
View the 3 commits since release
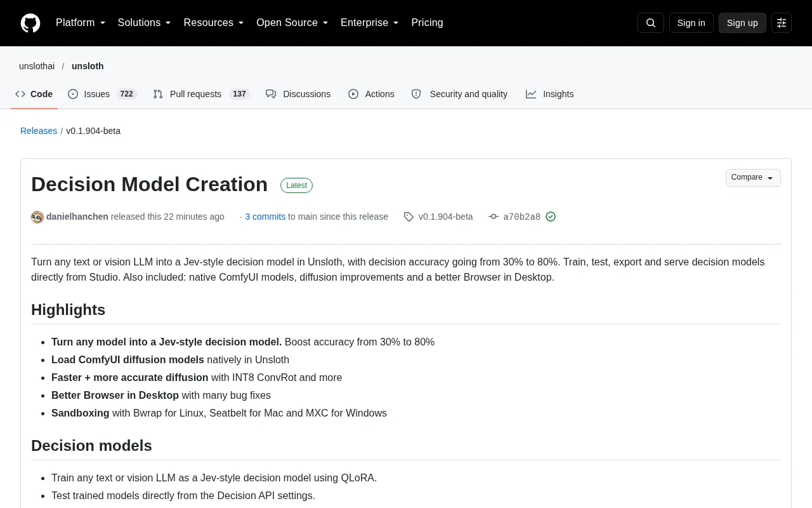coord(265,217)
